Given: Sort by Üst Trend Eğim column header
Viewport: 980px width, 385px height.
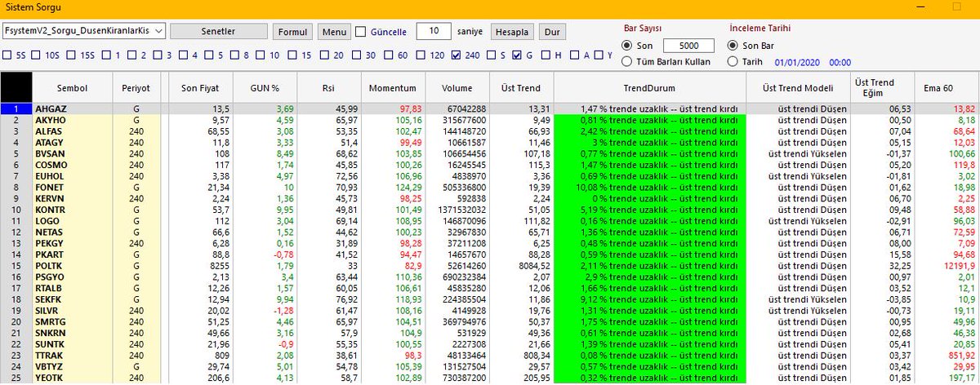Looking at the screenshot, I should (x=881, y=87).
